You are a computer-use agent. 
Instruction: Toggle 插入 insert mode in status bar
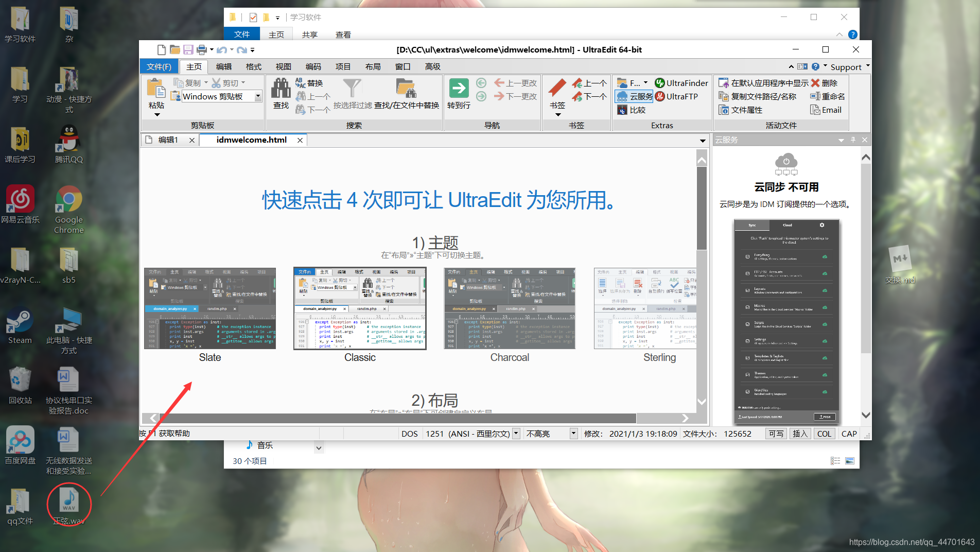800,434
